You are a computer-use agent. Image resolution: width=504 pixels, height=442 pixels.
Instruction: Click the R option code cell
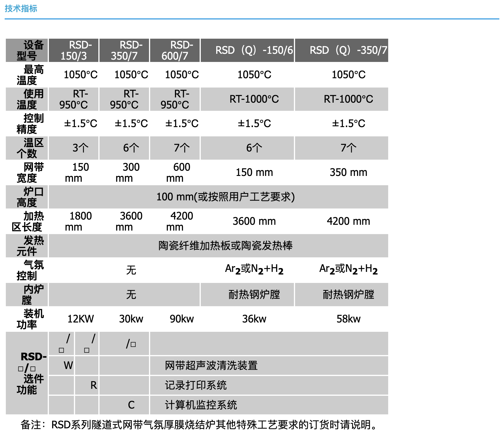click(93, 385)
